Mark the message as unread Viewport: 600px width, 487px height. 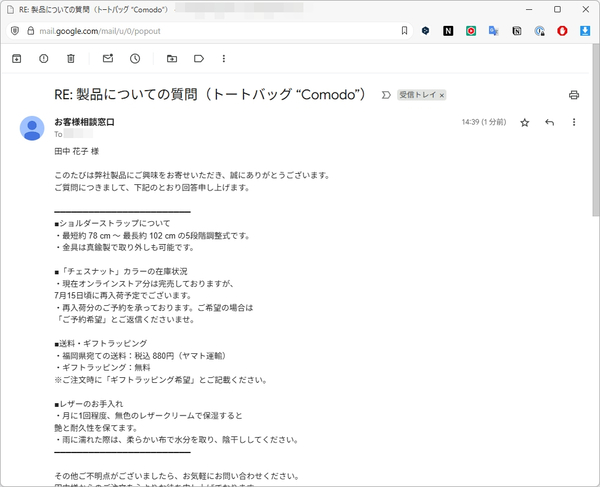pos(108,58)
